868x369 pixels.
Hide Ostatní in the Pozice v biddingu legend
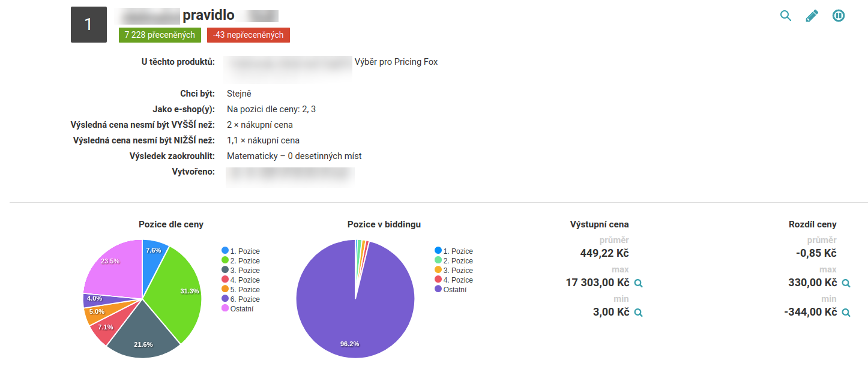click(453, 290)
